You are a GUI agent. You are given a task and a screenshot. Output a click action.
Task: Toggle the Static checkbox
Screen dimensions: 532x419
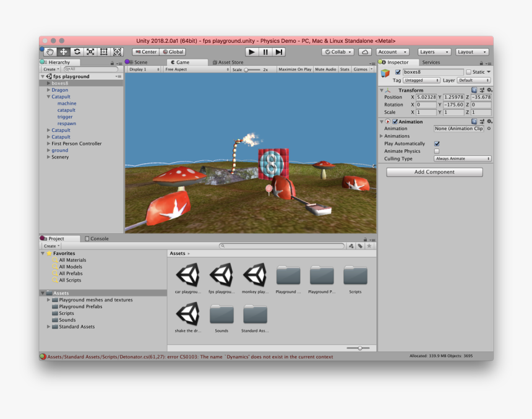[468, 72]
